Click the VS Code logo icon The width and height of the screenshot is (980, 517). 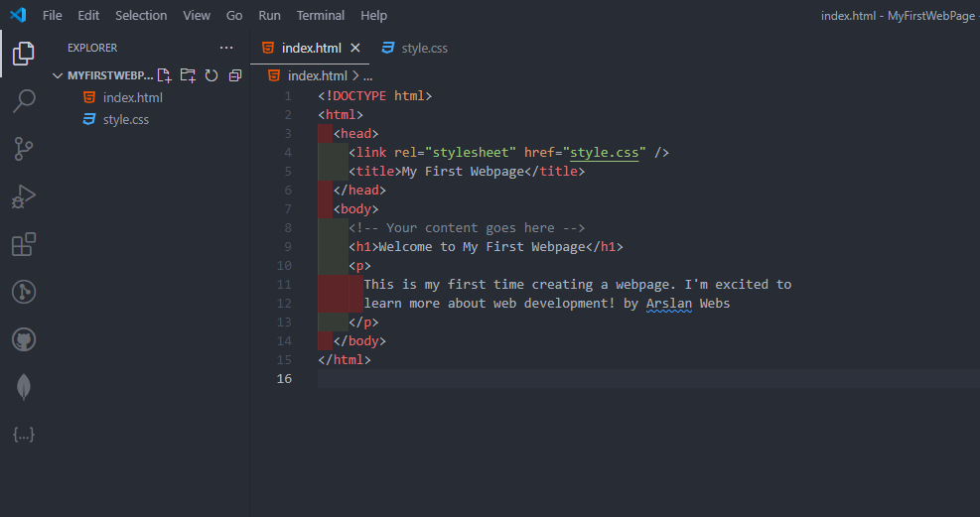click(x=18, y=15)
